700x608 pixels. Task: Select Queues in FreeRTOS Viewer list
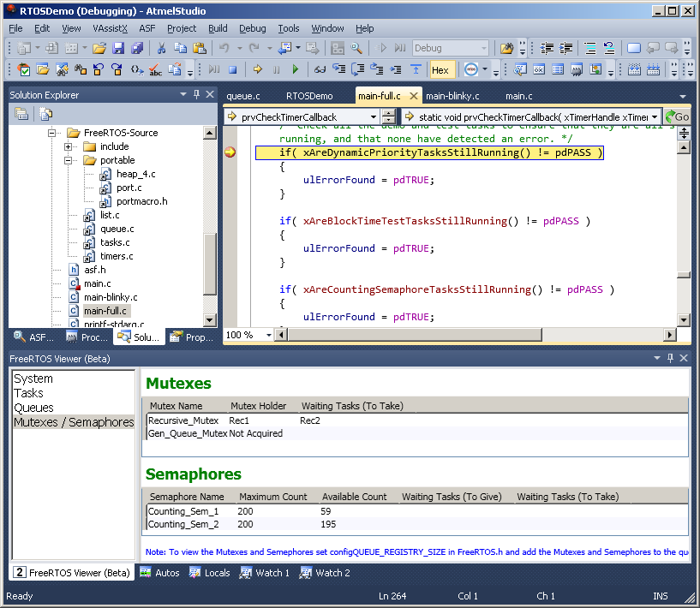click(x=33, y=408)
